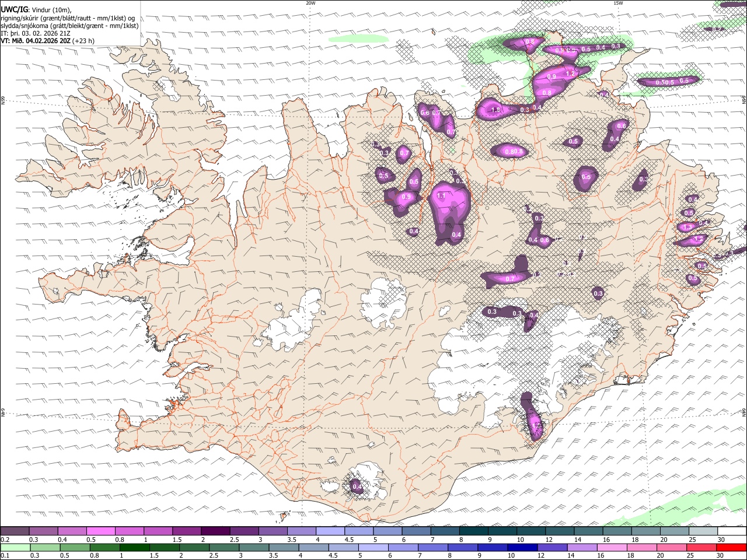This screenshot has width=747, height=560.
Task: Click the '1.1' precipitation value on the map
Action: tap(441, 196)
